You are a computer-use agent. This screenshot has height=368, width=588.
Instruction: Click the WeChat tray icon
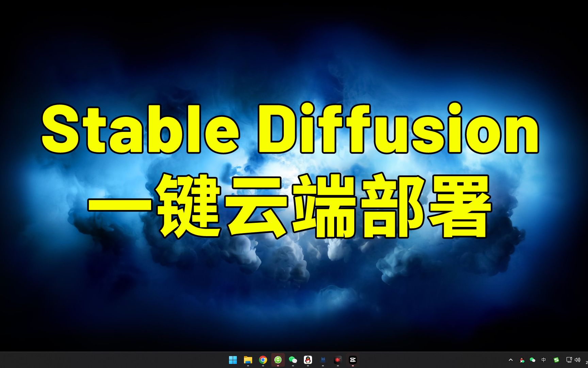pos(533,360)
